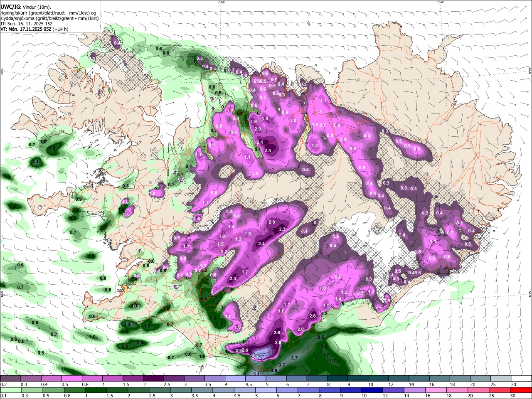Click the '5.1' rainfall value at south coast

coord(256,374)
